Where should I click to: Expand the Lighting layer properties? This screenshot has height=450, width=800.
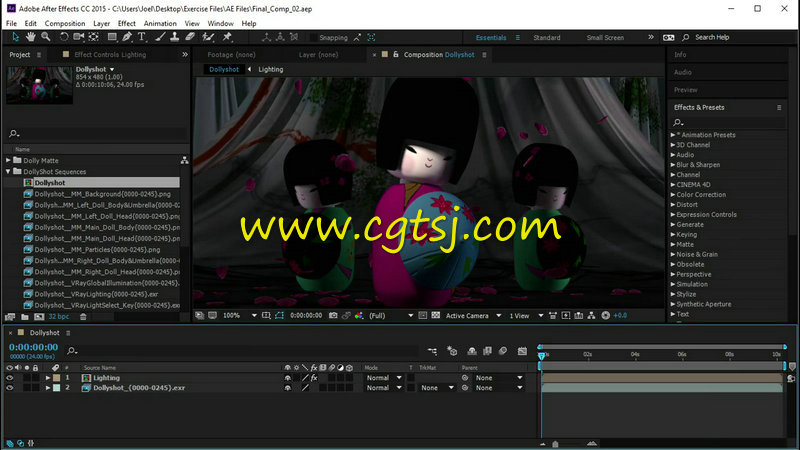(47, 378)
